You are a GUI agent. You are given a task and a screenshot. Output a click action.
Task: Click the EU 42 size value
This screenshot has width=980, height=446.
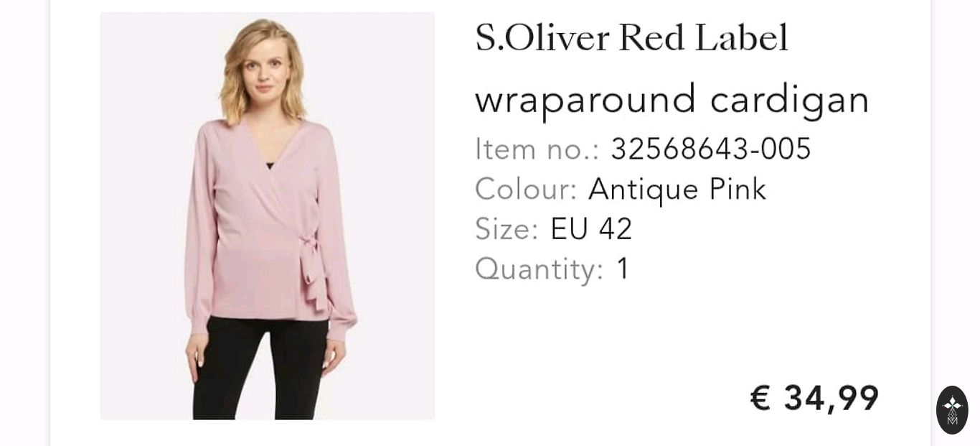(x=591, y=230)
